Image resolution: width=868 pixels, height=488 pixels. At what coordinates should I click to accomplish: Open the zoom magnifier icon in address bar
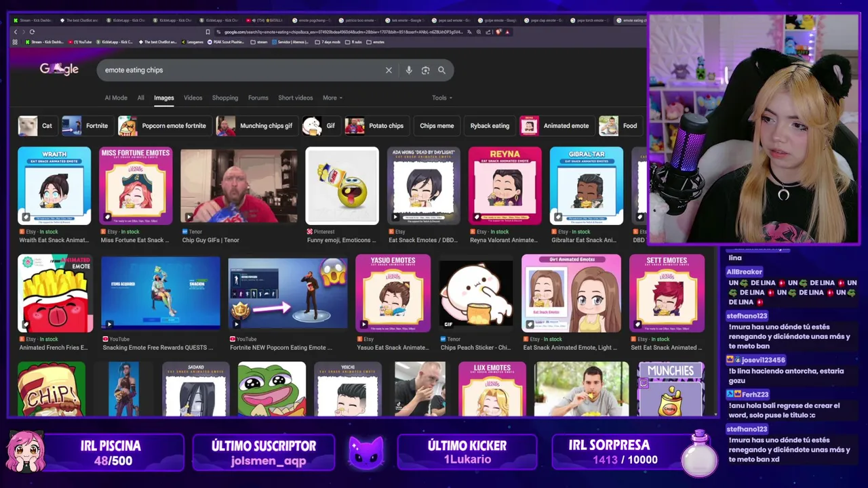tap(479, 32)
